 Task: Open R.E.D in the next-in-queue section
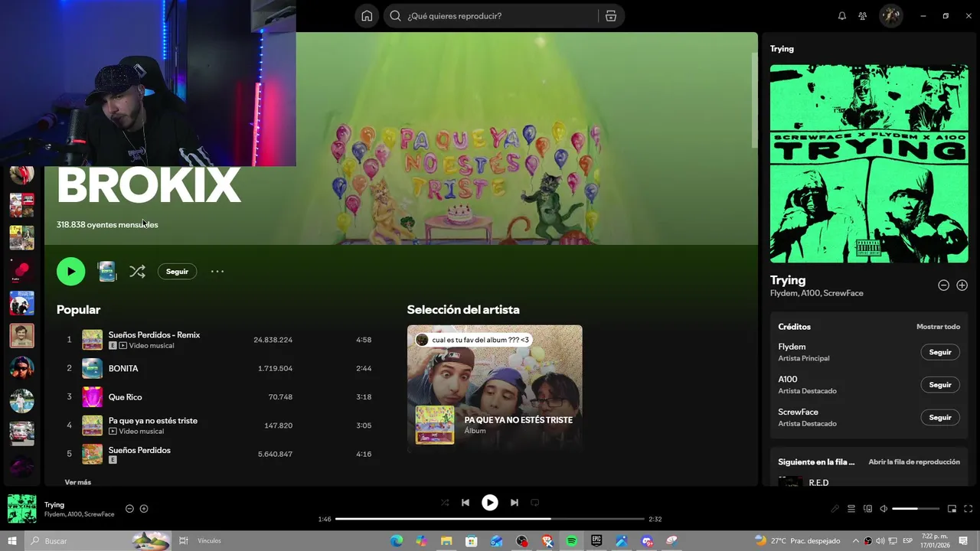[818, 482]
